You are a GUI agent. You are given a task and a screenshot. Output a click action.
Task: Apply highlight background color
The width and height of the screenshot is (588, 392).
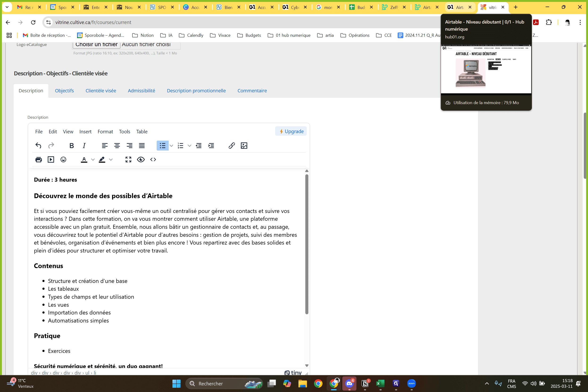point(102,159)
